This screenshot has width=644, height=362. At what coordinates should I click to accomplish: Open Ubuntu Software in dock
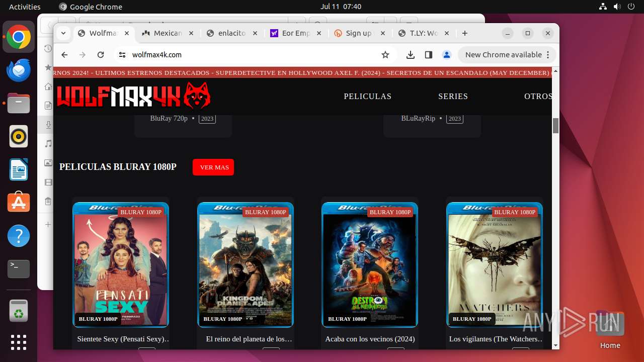coord(19,203)
